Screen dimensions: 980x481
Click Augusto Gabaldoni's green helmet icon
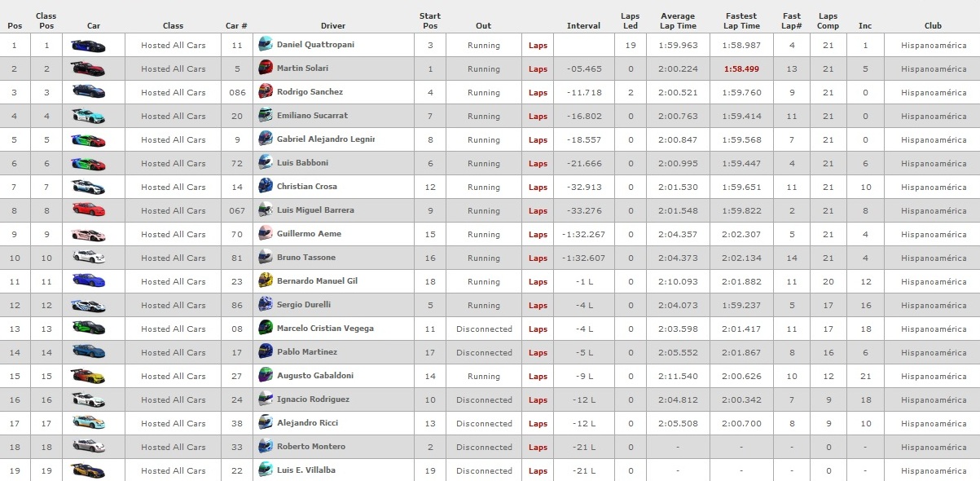265,375
